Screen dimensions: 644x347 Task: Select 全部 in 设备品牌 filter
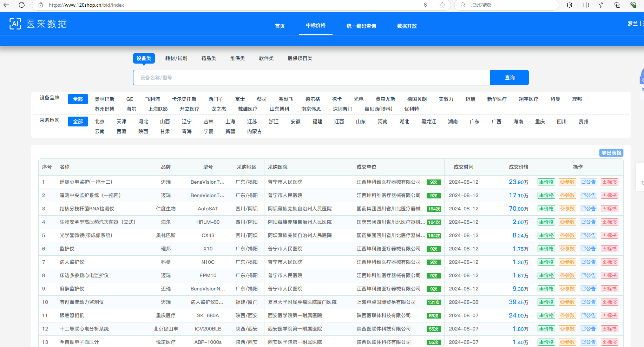pos(78,99)
